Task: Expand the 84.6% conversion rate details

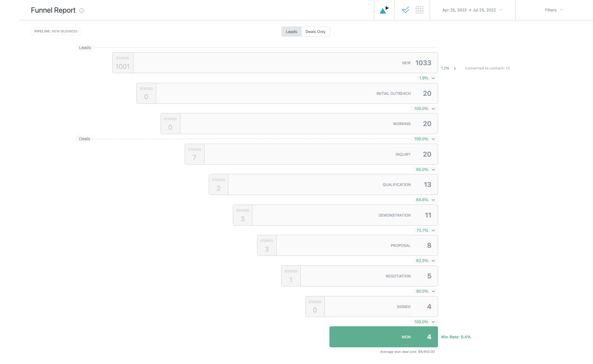Action: point(433,200)
